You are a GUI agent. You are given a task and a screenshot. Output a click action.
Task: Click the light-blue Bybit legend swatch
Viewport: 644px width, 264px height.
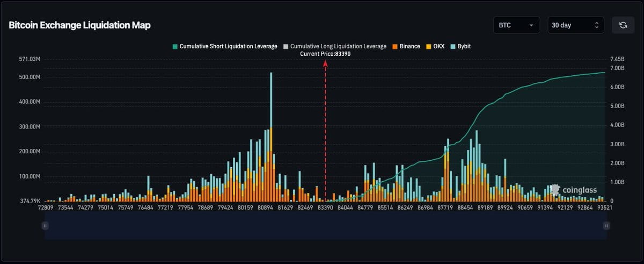click(x=452, y=47)
